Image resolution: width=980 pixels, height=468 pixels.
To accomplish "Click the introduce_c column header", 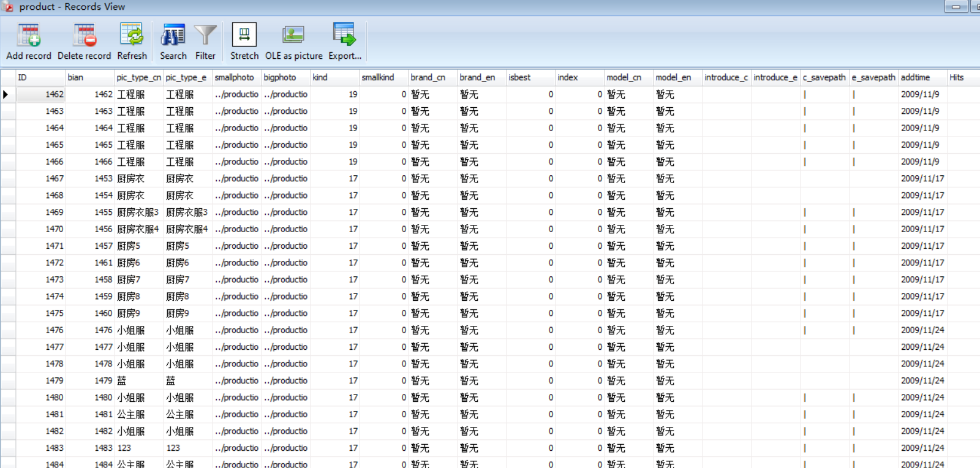I will [727, 77].
